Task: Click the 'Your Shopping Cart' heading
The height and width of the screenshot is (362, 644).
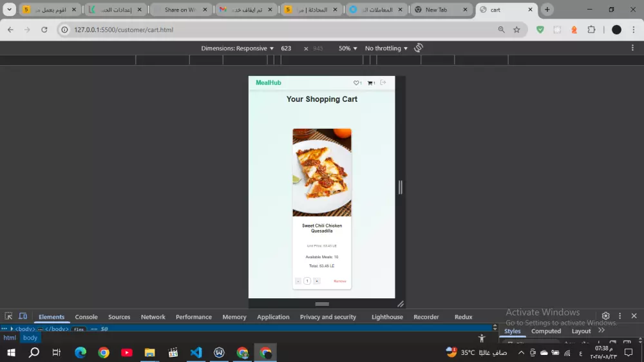Action: [x=322, y=99]
